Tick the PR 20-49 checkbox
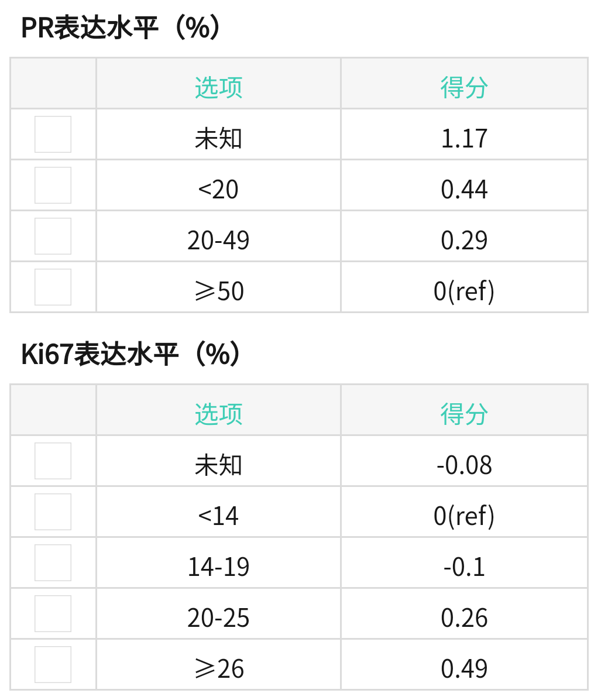Viewport: 601px width, 700px height. tap(53, 236)
